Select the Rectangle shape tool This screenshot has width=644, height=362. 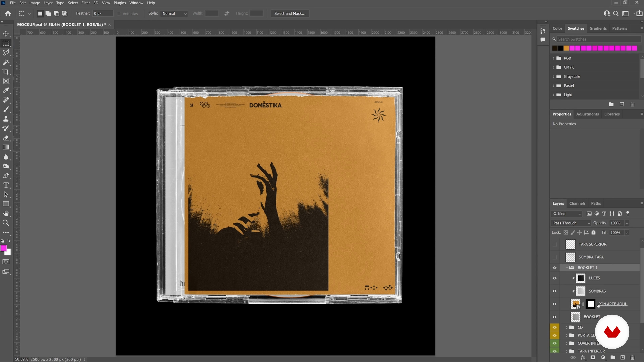tap(6, 204)
